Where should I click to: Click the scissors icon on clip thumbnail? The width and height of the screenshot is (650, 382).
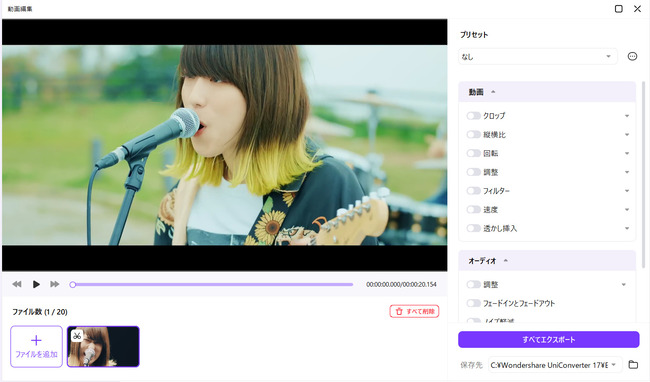coord(77,336)
